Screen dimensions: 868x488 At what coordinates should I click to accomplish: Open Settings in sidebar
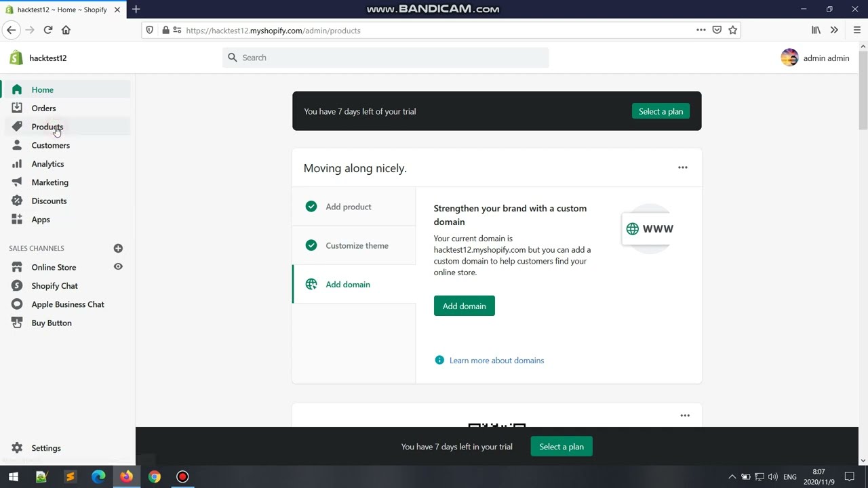click(46, 448)
